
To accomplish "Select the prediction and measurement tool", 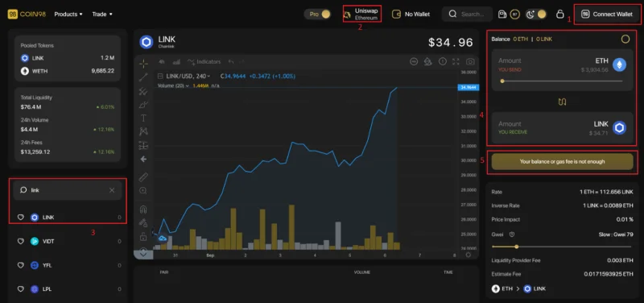I will (x=143, y=145).
